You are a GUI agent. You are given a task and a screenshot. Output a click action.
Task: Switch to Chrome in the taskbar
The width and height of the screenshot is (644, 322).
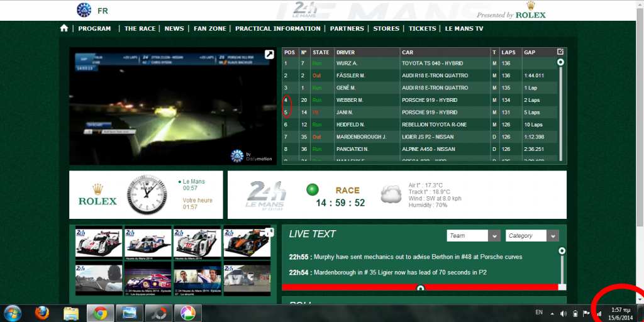click(100, 313)
